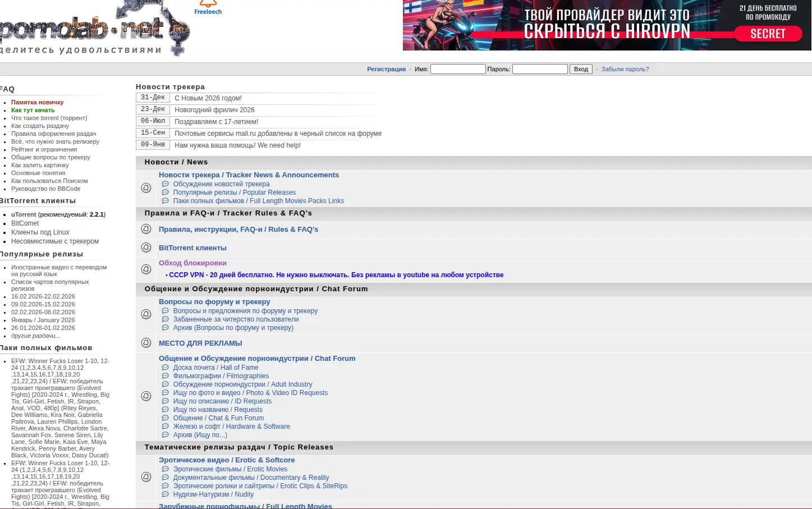The image size is (812, 509).
Task: Click the speech bubble icon before Обсуждение новостей трекера
Action: pyautogui.click(x=165, y=184)
